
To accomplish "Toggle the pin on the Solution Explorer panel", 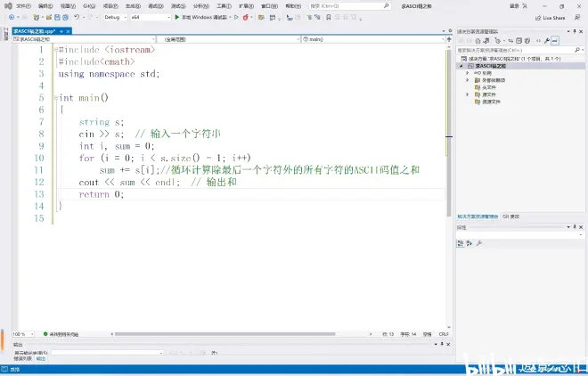I will pos(574,30).
